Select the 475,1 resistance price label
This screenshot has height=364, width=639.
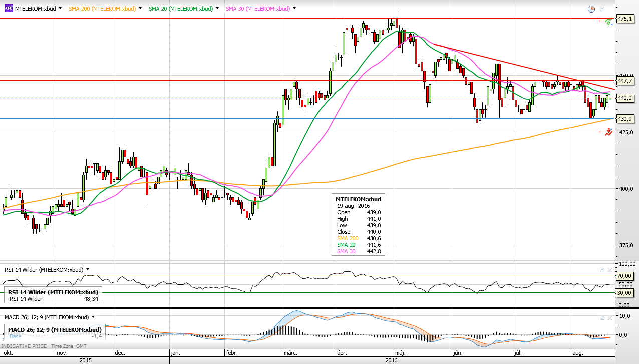625,19
